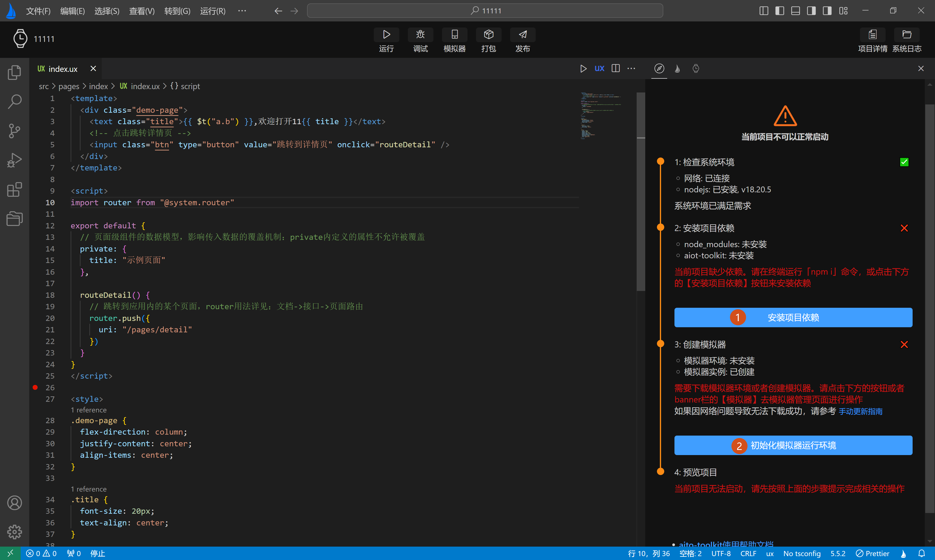This screenshot has width=935, height=560.
Task: Open Project Details (项目详情)
Action: tap(872, 35)
